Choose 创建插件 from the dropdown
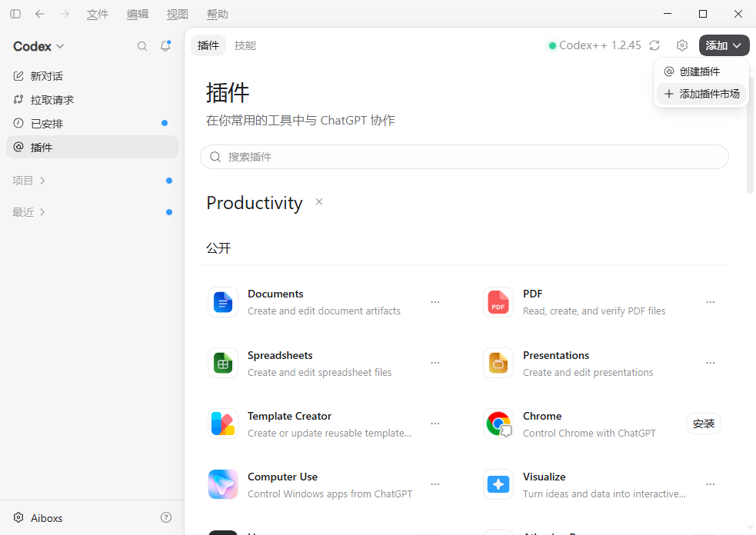The height and width of the screenshot is (535, 756). (x=701, y=71)
